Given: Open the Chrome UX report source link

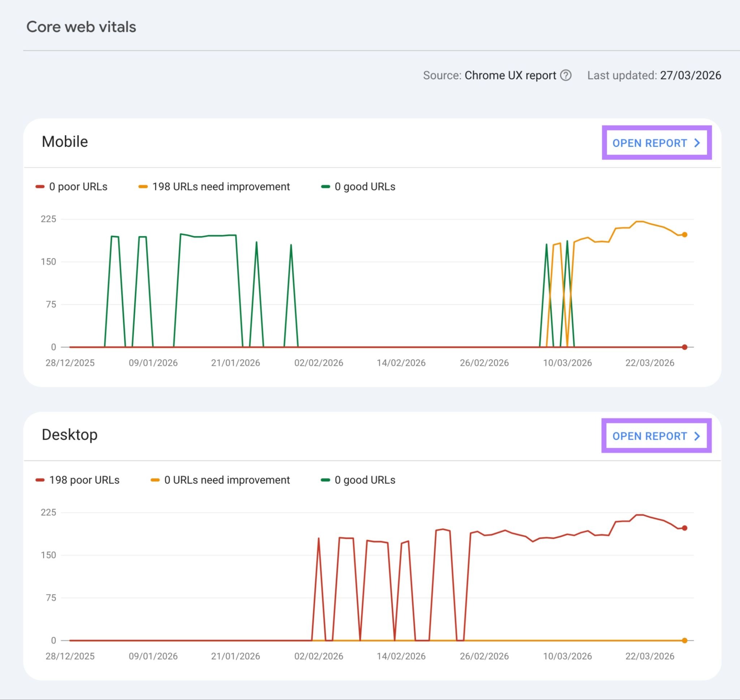Looking at the screenshot, I should tap(510, 76).
